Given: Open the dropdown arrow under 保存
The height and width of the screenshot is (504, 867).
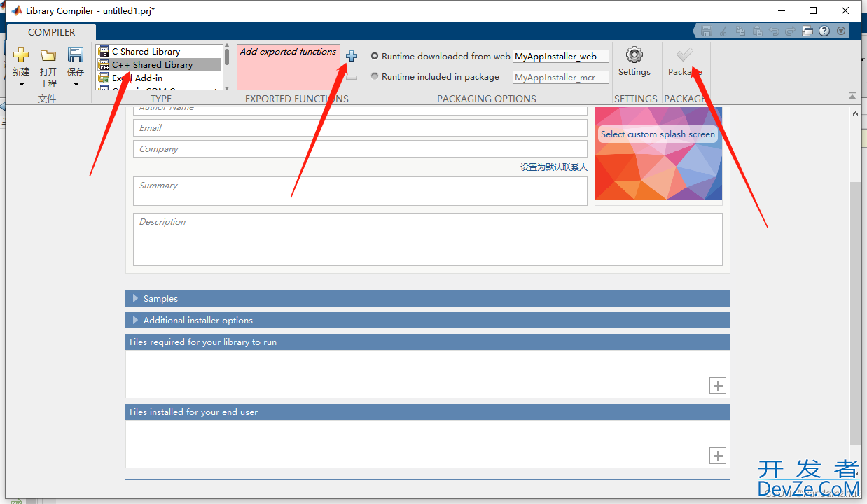Looking at the screenshot, I should click(x=75, y=84).
